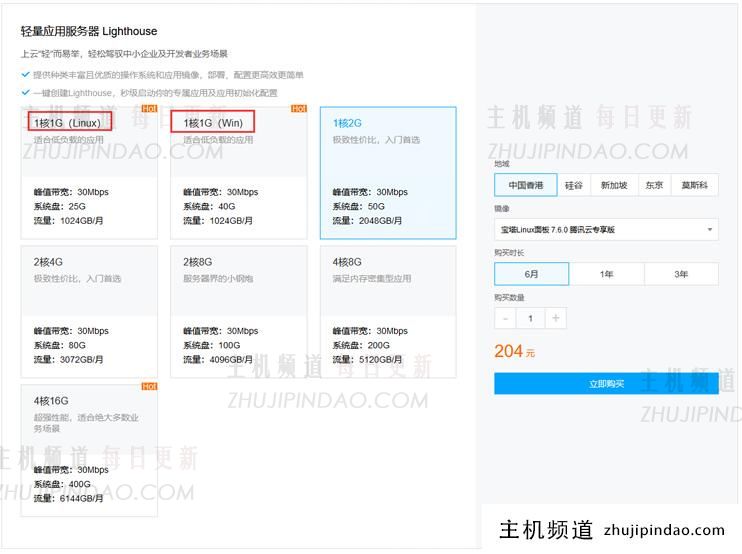This screenshot has height=554, width=742.
Task: Pick the 2核4G server plan
Action: point(88,311)
